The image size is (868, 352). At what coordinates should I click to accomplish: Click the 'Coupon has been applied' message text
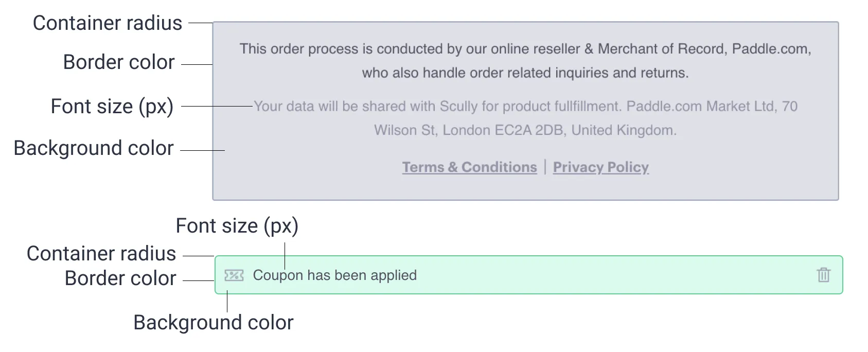pos(334,275)
